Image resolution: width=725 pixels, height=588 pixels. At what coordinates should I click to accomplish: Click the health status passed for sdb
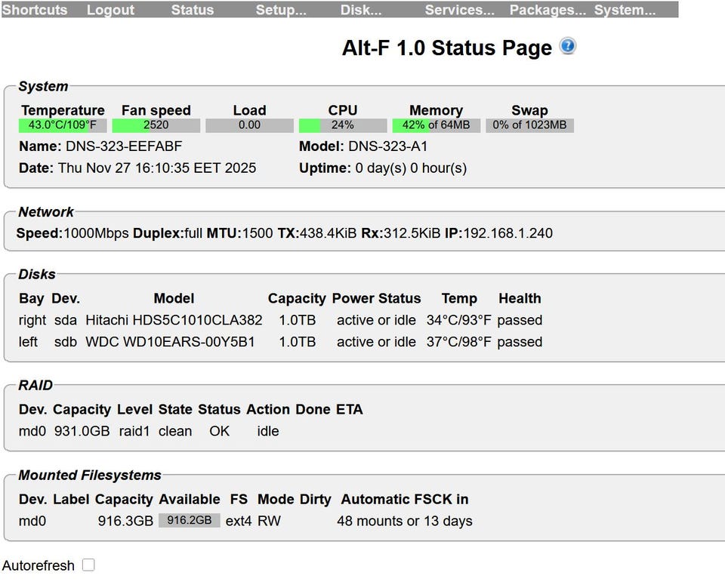520,342
